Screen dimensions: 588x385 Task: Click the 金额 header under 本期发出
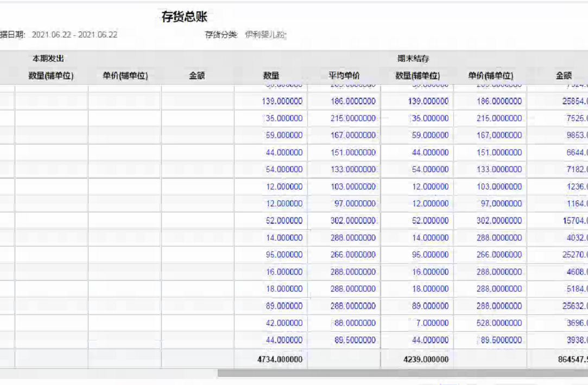pos(197,75)
